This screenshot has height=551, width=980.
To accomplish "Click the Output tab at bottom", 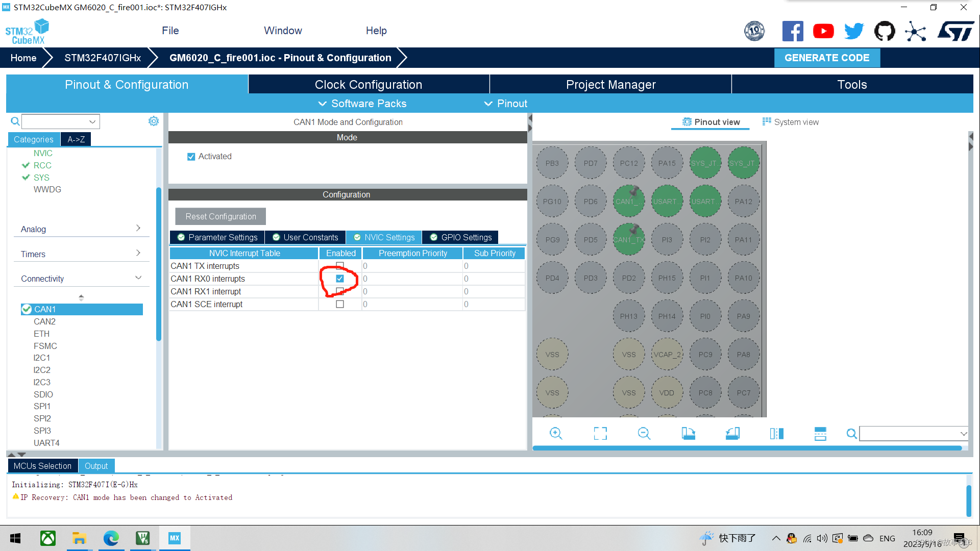I will pos(96,466).
